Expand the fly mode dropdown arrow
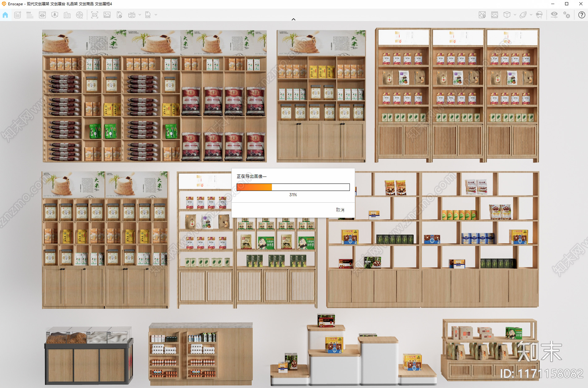The image size is (588, 388). coord(531,15)
